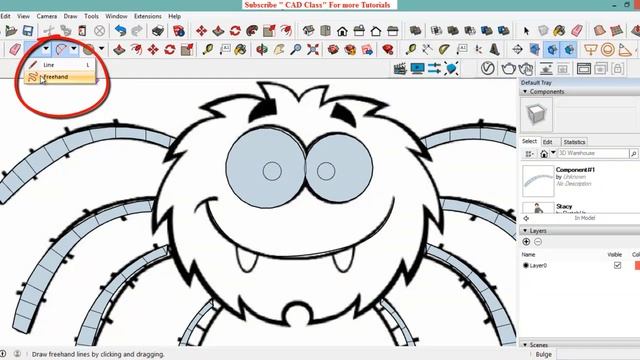The width and height of the screenshot is (640, 360).
Task: Click the Print icon
Action: coord(158,31)
